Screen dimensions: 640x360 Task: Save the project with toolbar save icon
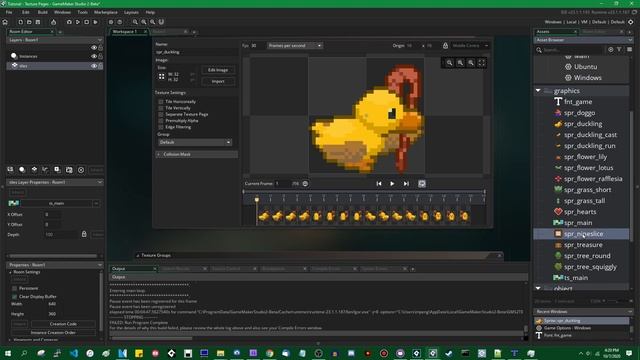point(38,22)
